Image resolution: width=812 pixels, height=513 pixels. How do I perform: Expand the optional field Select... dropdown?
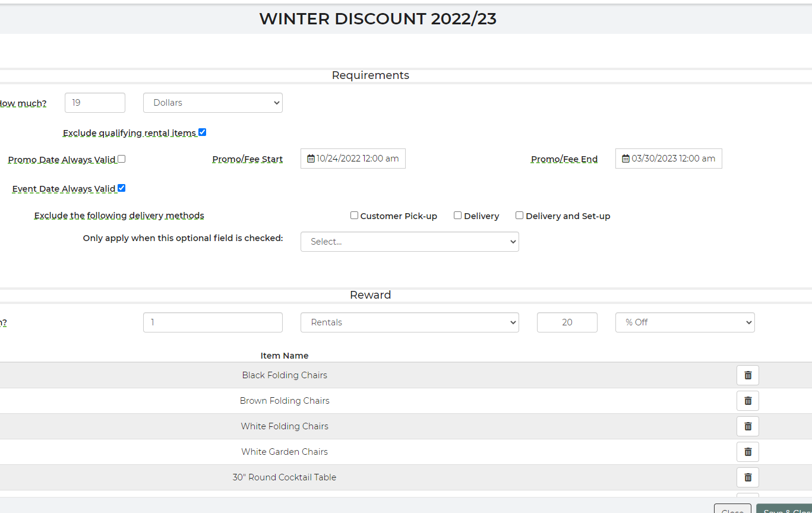point(409,242)
